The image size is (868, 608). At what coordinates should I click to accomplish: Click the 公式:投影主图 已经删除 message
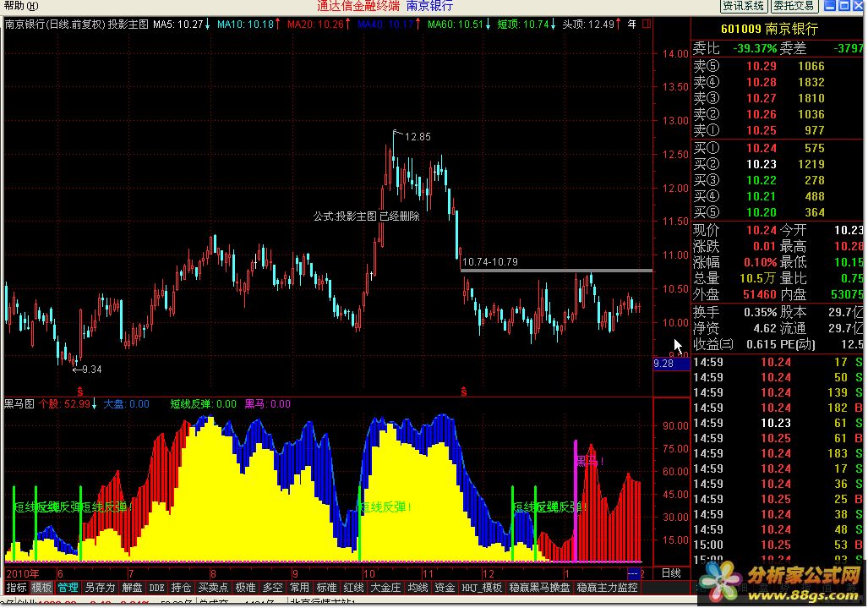tap(367, 216)
